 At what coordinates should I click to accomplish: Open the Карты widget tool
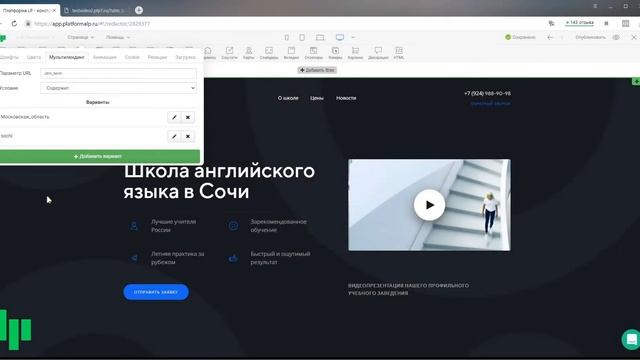(x=249, y=53)
